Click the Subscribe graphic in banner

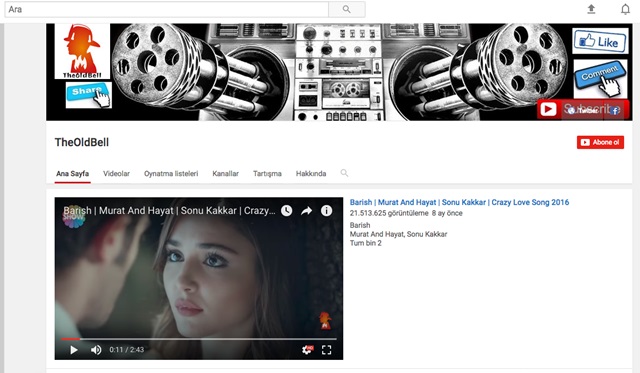point(583,109)
